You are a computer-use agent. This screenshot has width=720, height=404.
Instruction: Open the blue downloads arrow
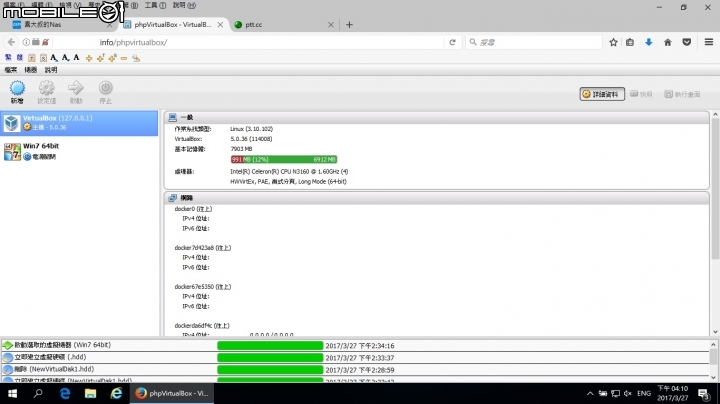click(x=648, y=42)
